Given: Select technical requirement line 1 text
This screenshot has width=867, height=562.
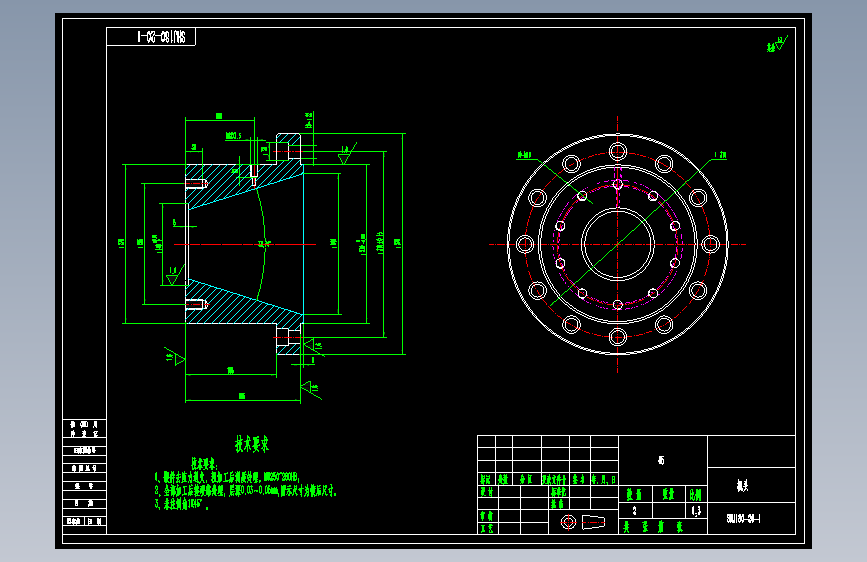Looking at the screenshot, I should 228,477.
